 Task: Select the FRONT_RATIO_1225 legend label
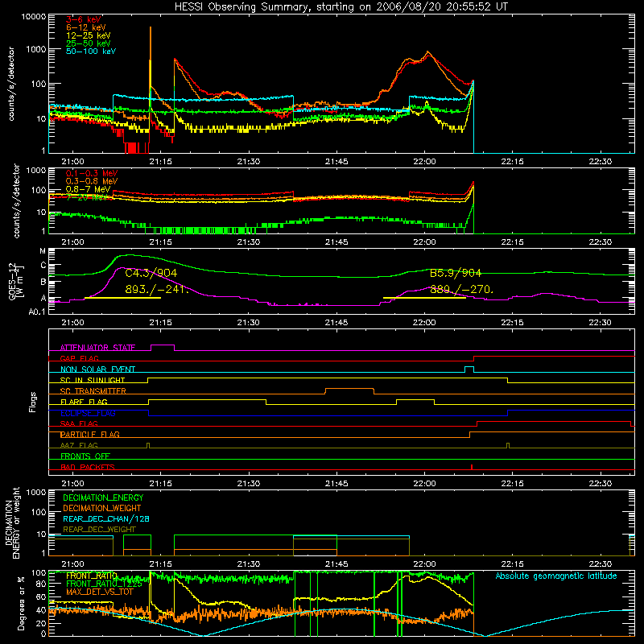(104, 584)
